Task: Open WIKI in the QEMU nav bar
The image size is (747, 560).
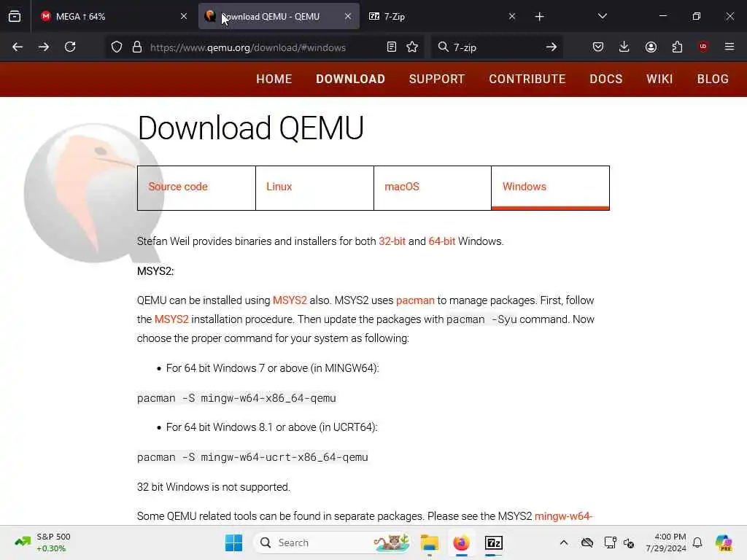Action: [x=659, y=79]
